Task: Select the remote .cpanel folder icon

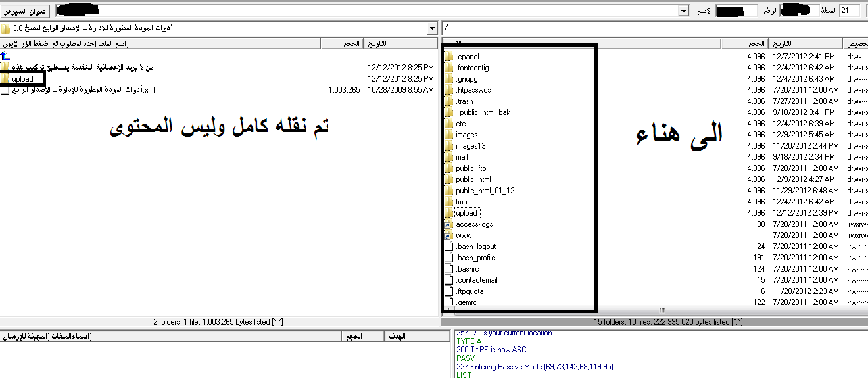Action: tap(449, 57)
